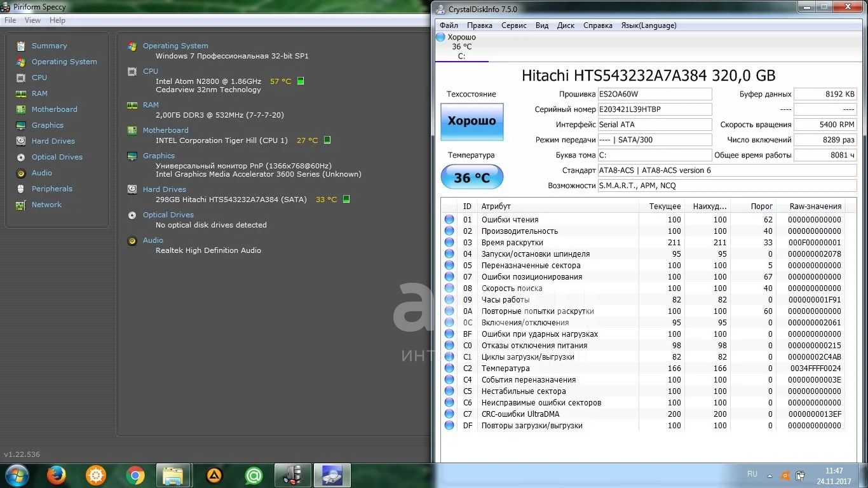Open the Hard Drives heading link

(x=164, y=189)
